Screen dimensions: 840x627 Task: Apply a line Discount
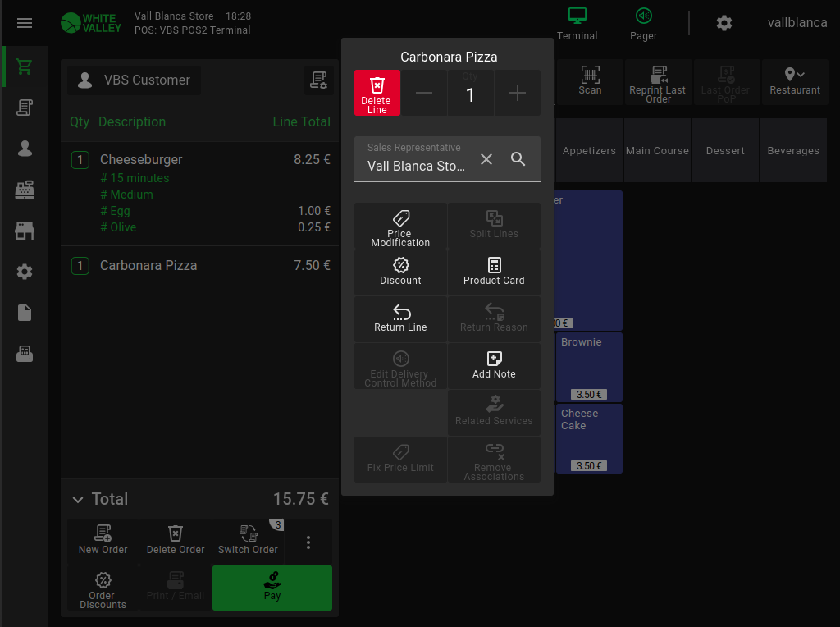(x=400, y=272)
